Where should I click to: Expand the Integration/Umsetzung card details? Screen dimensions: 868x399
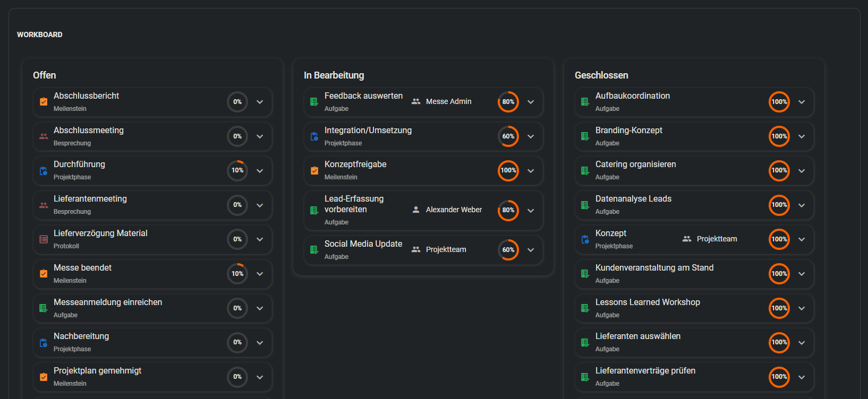tap(531, 136)
